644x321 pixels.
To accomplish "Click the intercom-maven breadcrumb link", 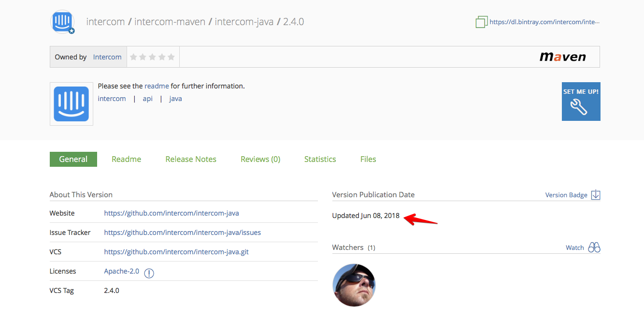I will tap(170, 22).
